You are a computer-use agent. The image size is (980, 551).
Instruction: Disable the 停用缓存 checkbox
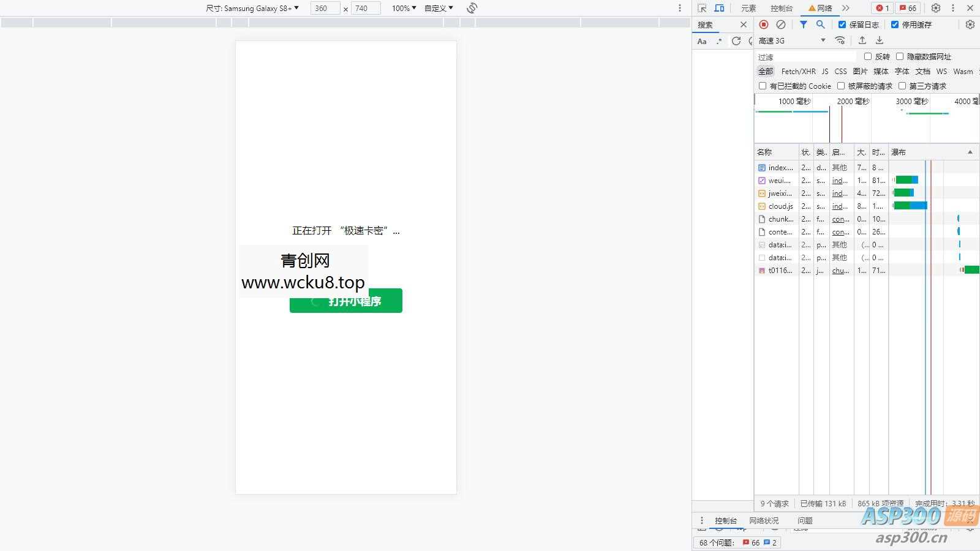coord(895,24)
